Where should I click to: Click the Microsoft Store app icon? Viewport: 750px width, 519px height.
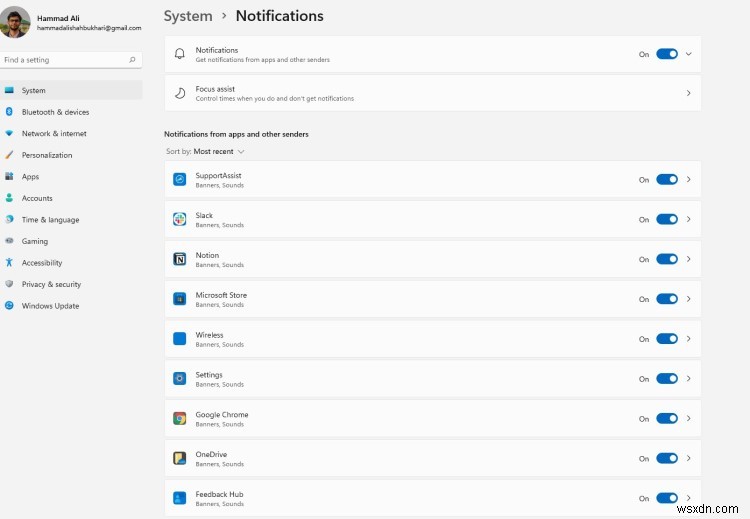179,299
